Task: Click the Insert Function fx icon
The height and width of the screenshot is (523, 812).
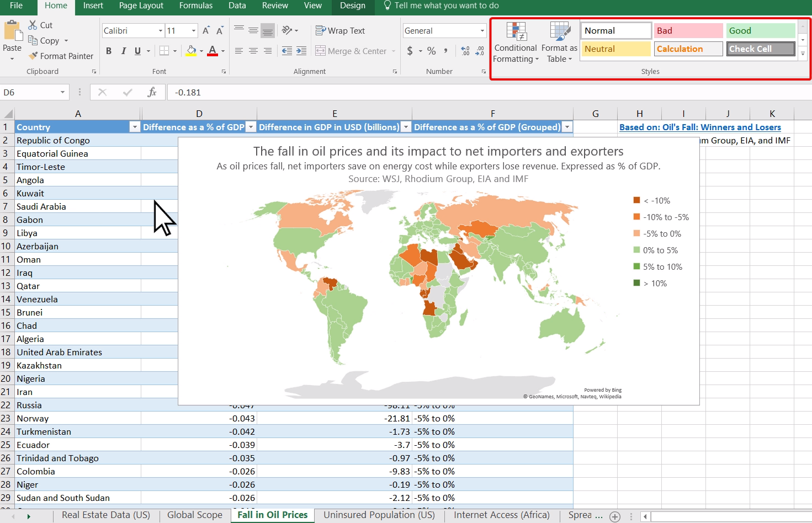Action: point(152,92)
